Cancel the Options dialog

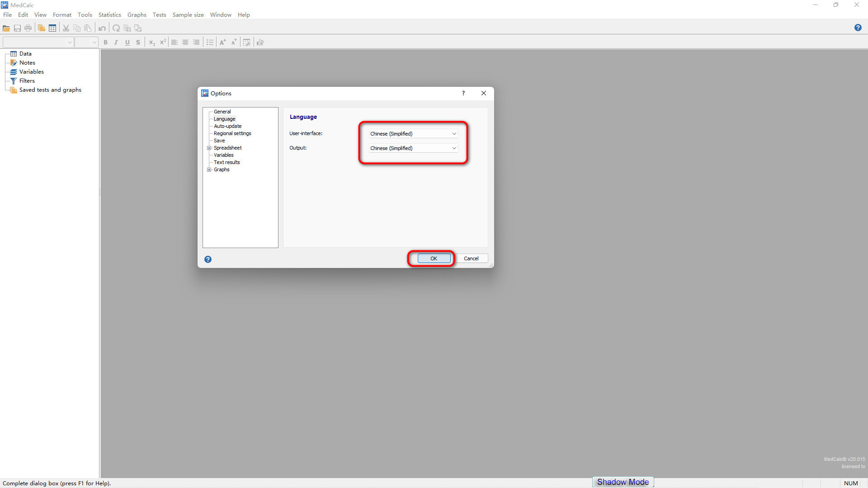tap(471, 258)
